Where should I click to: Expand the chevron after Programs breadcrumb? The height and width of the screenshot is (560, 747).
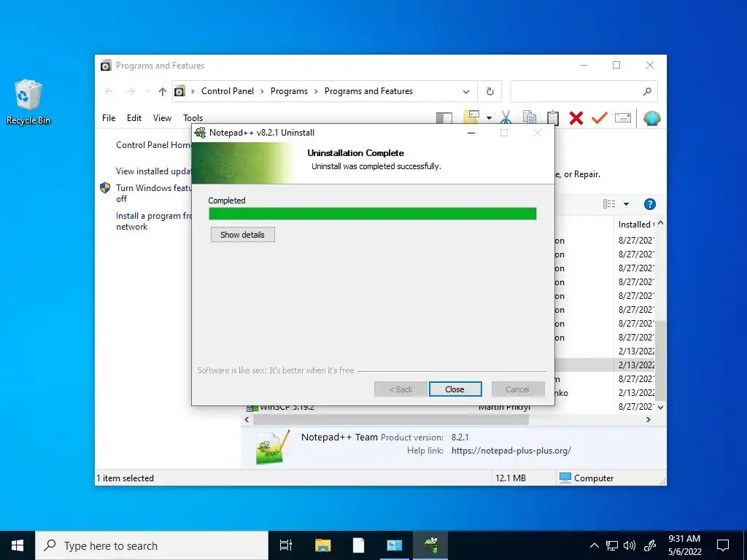316,91
